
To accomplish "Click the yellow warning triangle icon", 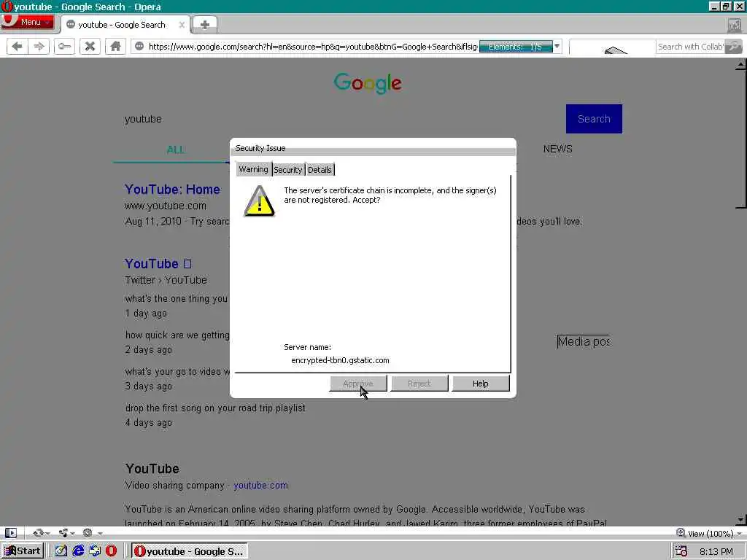I will click(x=259, y=201).
